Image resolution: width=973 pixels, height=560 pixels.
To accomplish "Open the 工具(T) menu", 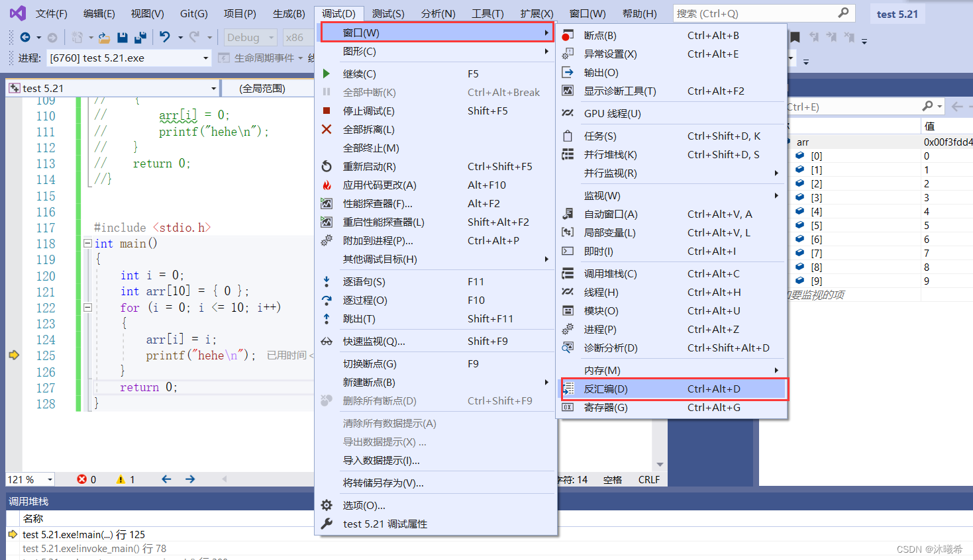I will tap(487, 13).
